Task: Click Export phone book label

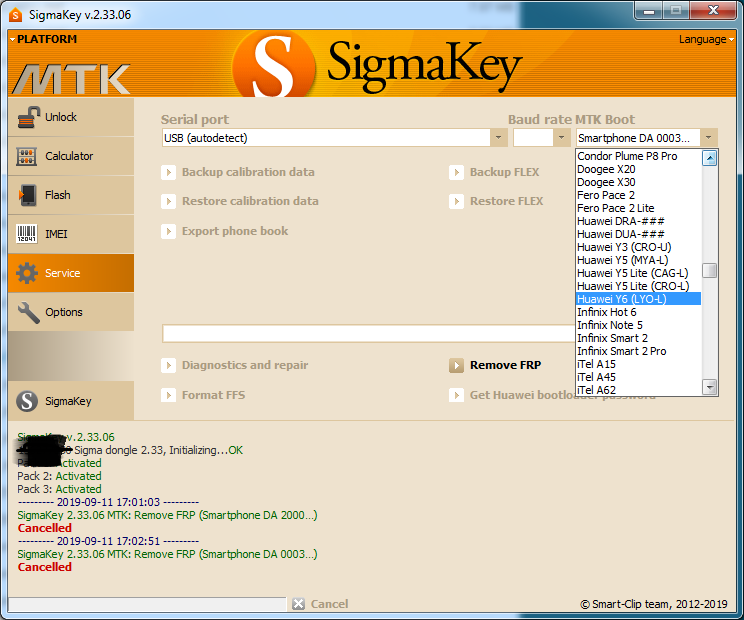Action: [x=235, y=231]
